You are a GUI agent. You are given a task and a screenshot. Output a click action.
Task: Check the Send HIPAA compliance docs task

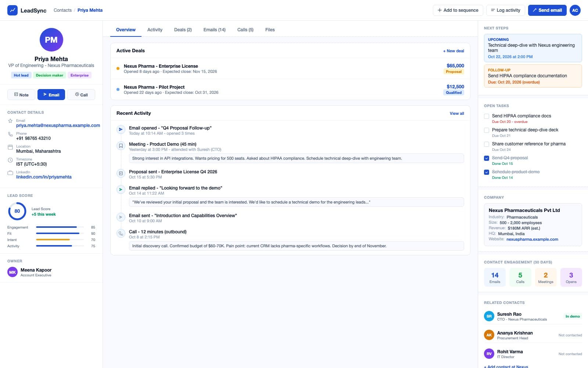click(487, 116)
